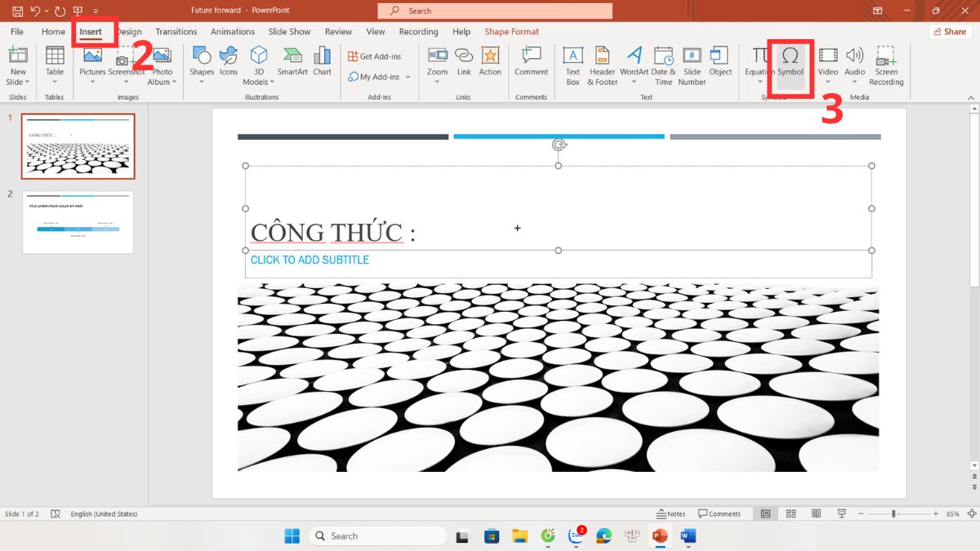Open Customize Quick Access Toolbar arrow

[96, 11]
